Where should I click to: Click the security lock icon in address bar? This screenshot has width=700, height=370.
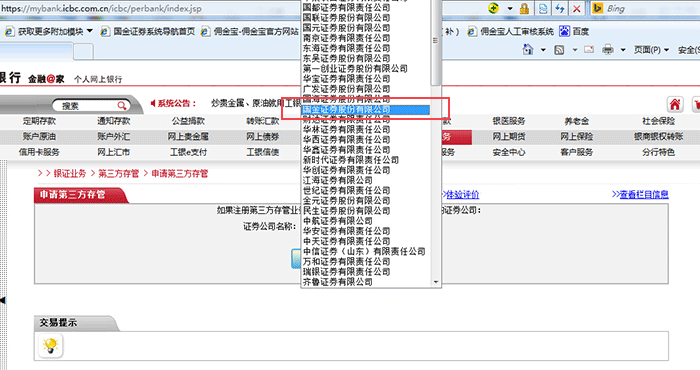point(524,8)
